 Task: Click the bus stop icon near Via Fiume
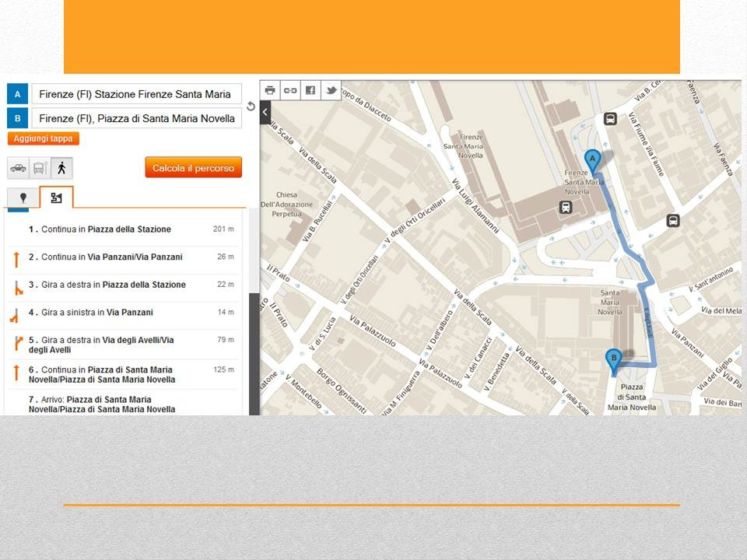click(611, 119)
